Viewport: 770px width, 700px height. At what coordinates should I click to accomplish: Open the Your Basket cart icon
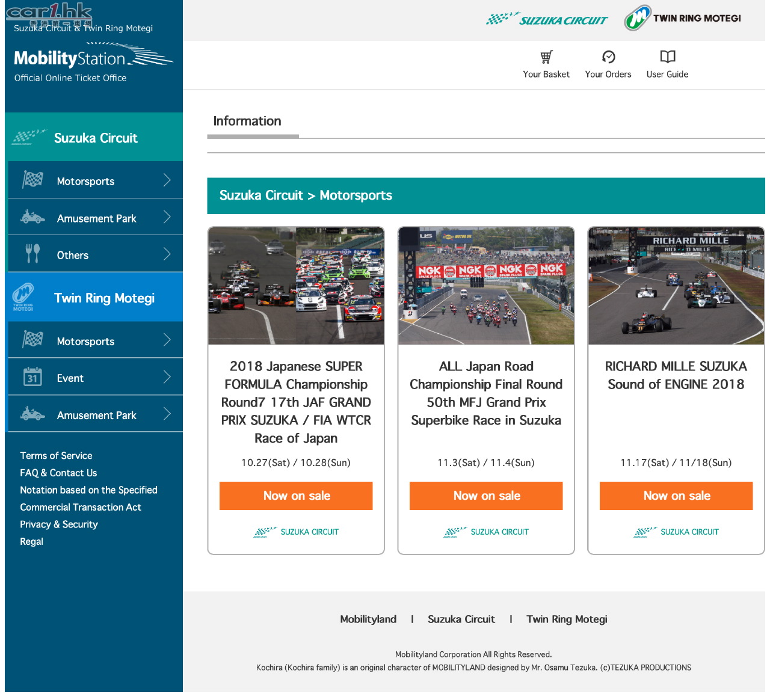[x=546, y=57]
